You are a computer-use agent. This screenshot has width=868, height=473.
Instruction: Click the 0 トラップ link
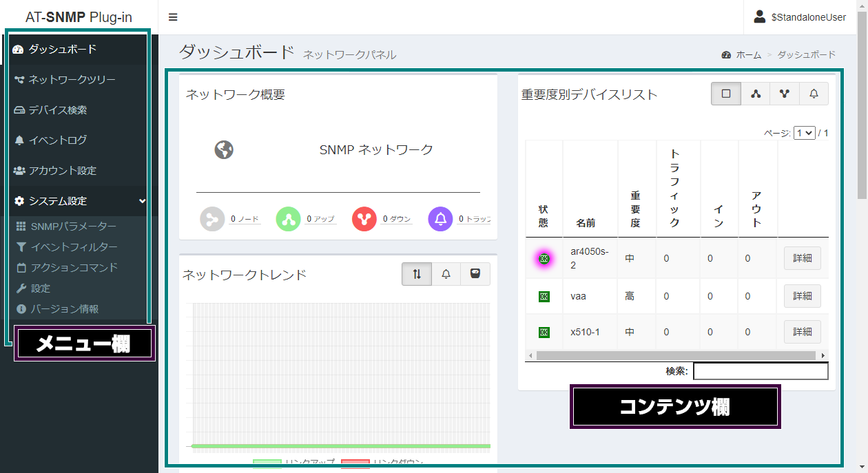[475, 219]
